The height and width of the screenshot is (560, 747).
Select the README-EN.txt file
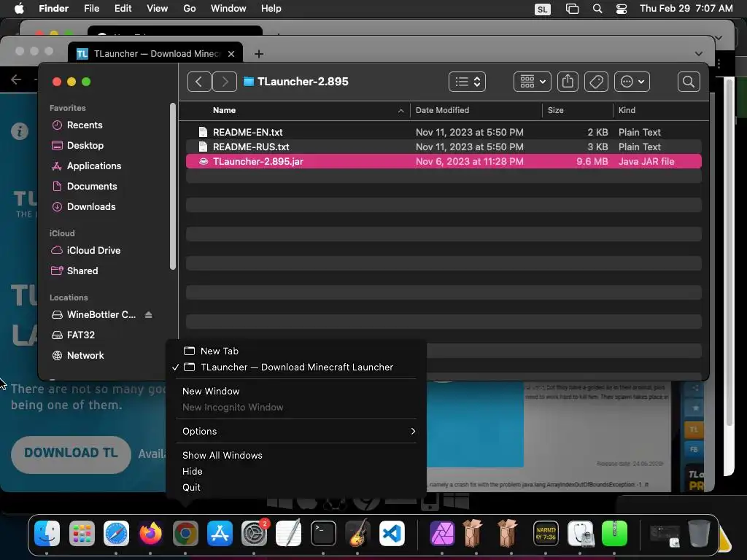coord(444,133)
